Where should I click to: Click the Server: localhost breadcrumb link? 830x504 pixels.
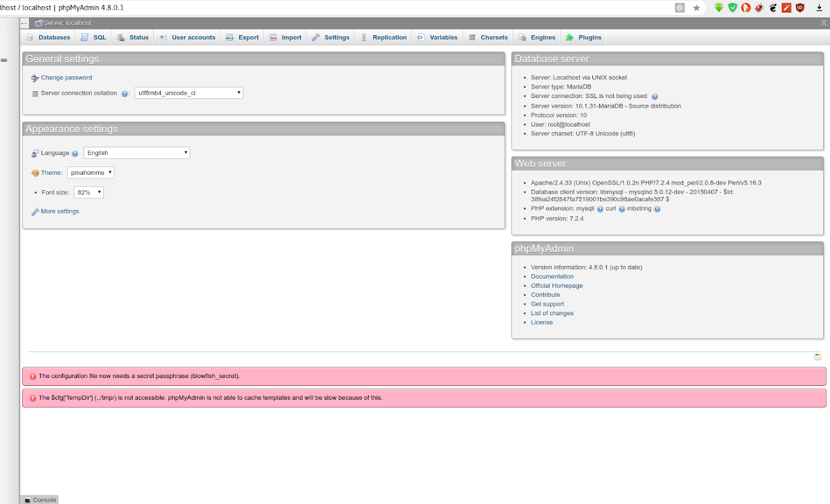(x=67, y=23)
